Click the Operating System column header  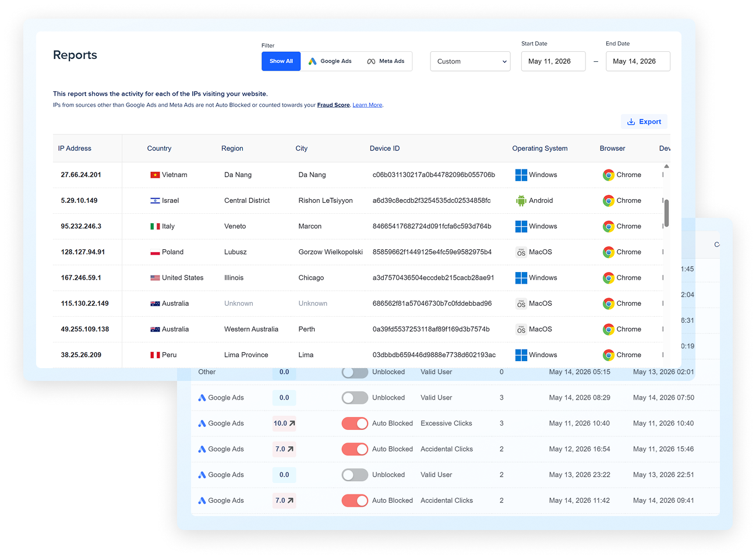(540, 149)
